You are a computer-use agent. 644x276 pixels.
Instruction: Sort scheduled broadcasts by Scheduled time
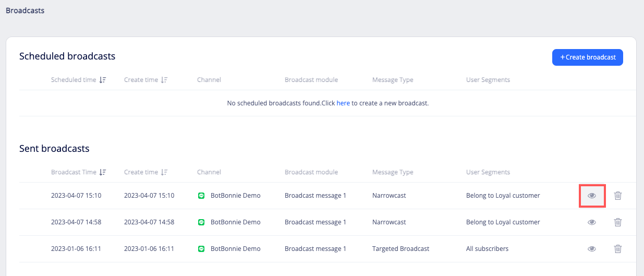(103, 80)
